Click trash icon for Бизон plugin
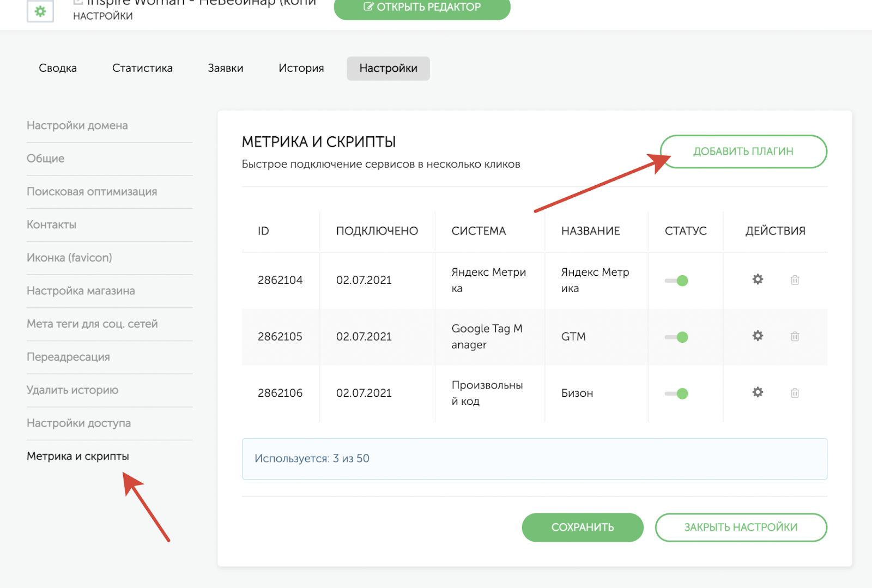Screen dimensions: 872x588 coord(795,393)
